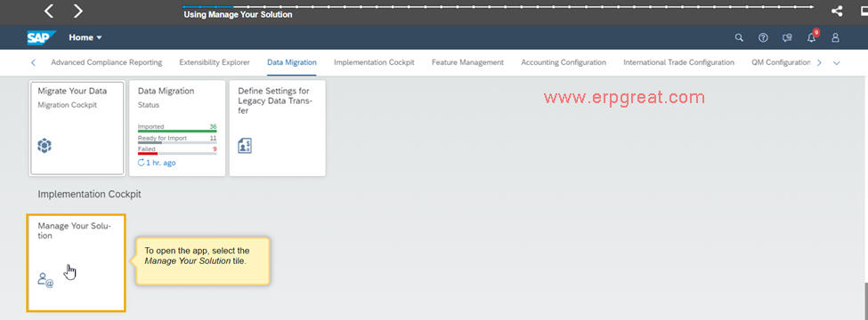The image size is (868, 320).
Task: Open the search magnifier icon
Action: 739,37
